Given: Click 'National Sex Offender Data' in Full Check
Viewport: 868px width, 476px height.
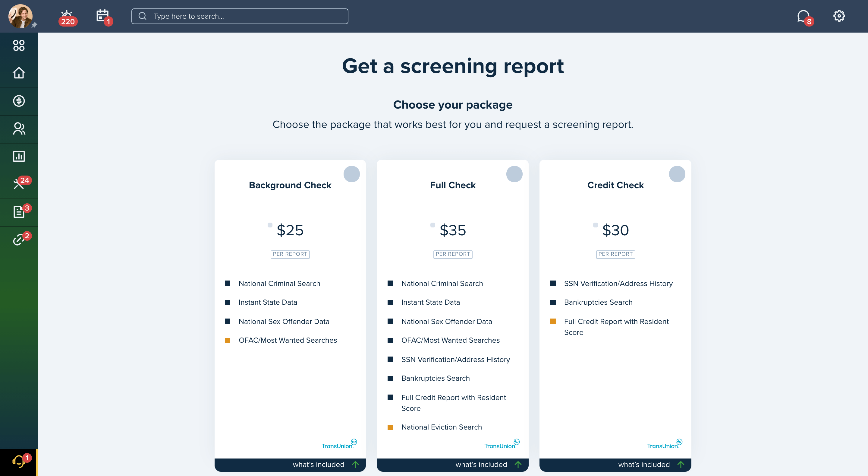Looking at the screenshot, I should 446,322.
